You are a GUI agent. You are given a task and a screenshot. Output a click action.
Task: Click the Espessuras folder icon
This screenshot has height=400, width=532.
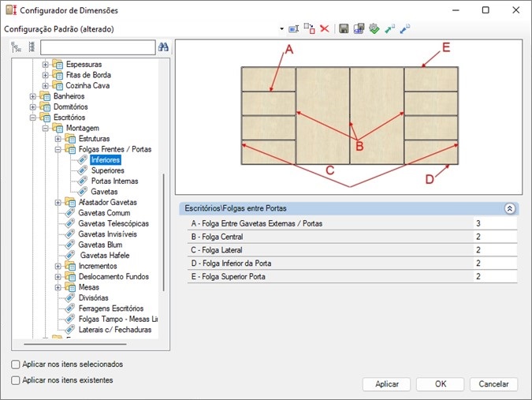tap(58, 64)
